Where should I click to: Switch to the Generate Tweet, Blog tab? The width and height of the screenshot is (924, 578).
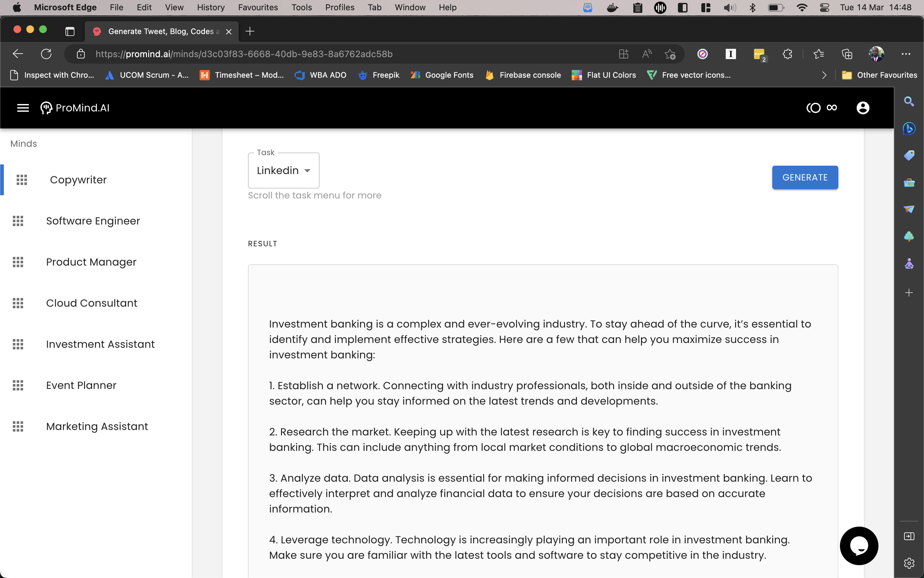coord(162,31)
